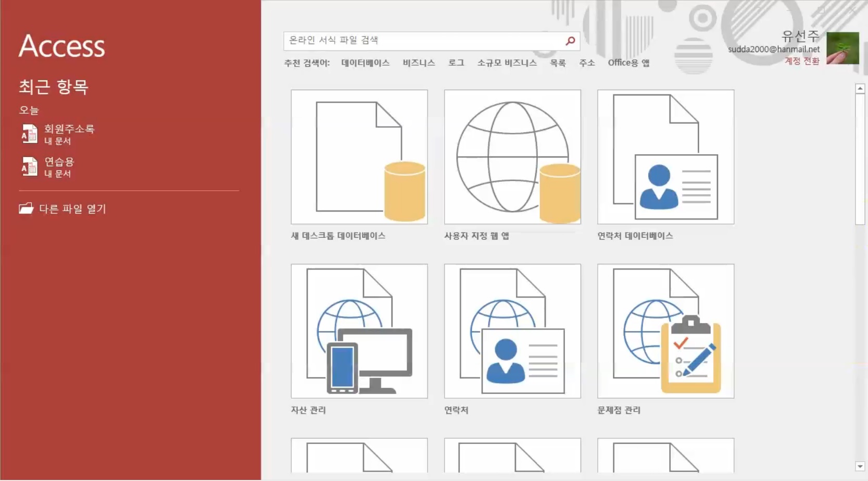Click the scrollbar down arrow
The image size is (868, 481).
(860, 466)
